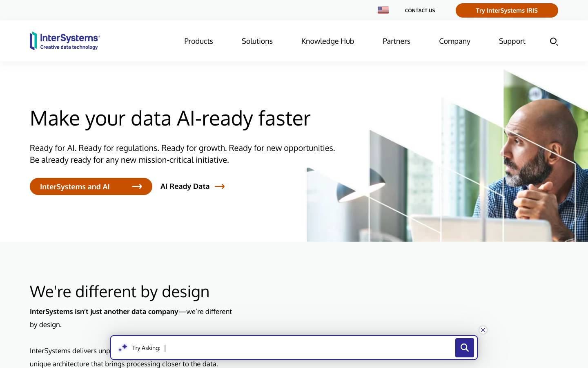Click the 'Make your data AI-ready faster' heading
Viewport: 588px width, 368px height.
tap(170, 118)
